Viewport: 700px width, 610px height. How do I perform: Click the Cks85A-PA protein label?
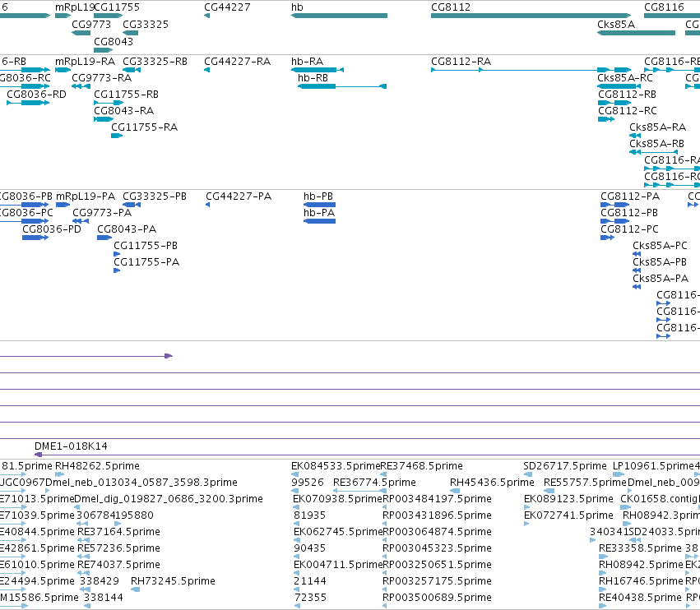coord(661,280)
